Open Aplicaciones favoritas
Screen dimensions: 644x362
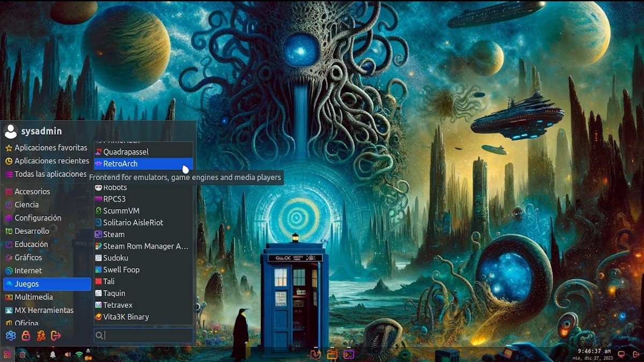coord(46,147)
